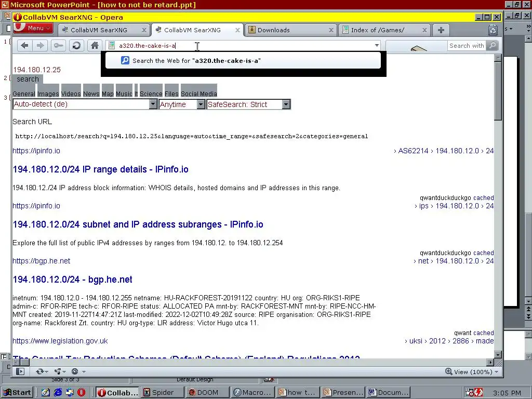Click the search button on the page
Screen dimensions: 532x399
28,79
